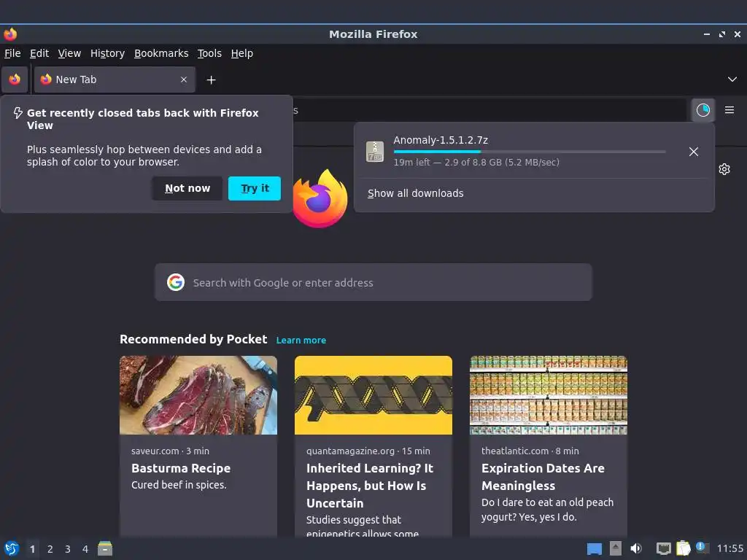Open the clipboard tray icon

coord(683,548)
